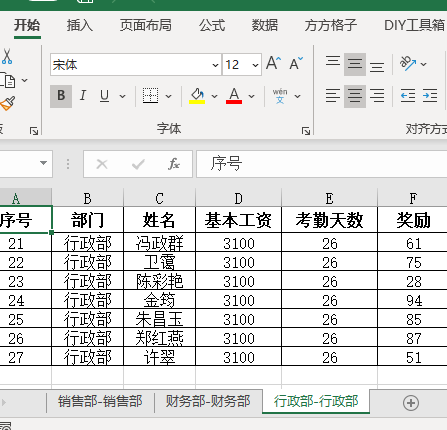Viewport: 447px width, 430px height.
Task: Cancel formula entry X button
Action: tap(102, 164)
